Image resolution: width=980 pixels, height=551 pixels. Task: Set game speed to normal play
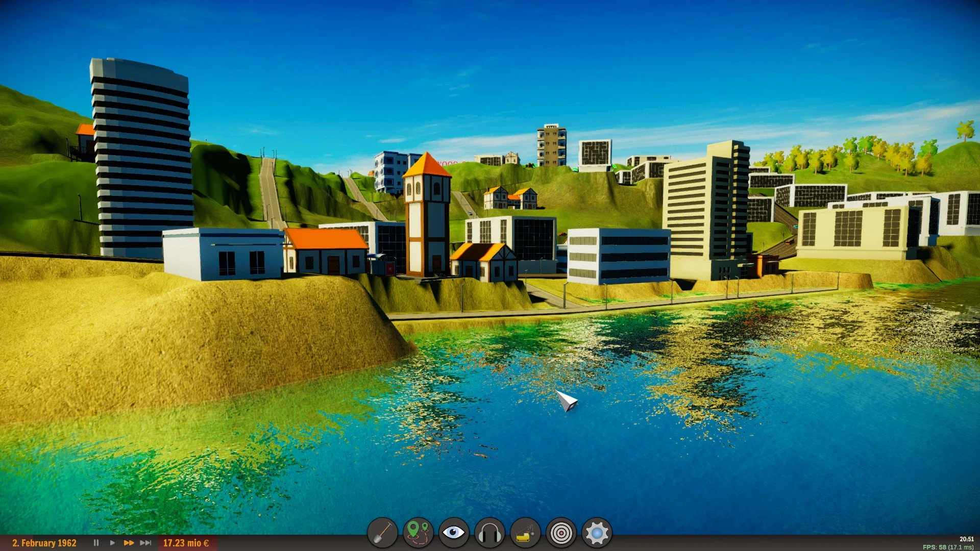[x=112, y=543]
